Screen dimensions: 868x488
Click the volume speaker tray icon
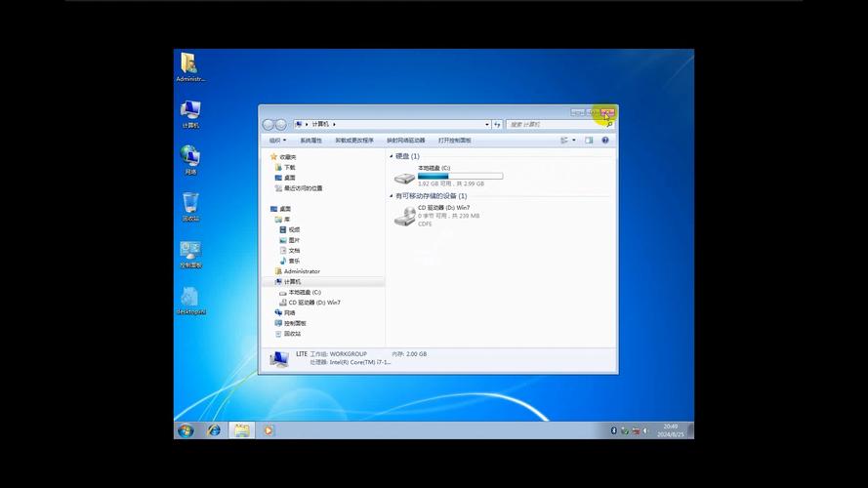644,430
